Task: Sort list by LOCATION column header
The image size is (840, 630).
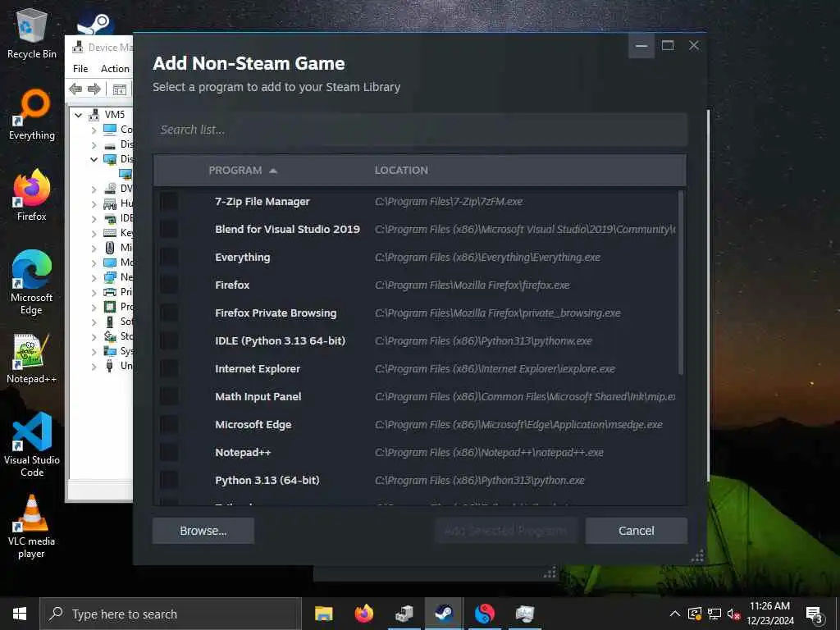Action: (x=401, y=171)
